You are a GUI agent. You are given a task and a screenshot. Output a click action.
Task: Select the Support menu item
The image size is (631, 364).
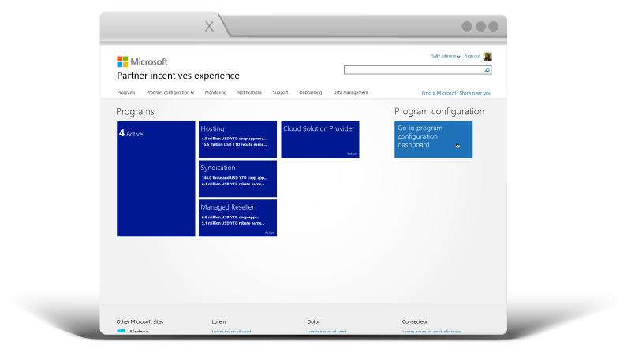(280, 92)
